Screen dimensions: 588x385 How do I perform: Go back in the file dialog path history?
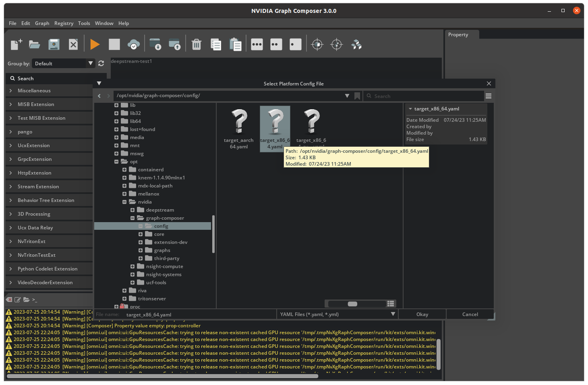coord(99,96)
